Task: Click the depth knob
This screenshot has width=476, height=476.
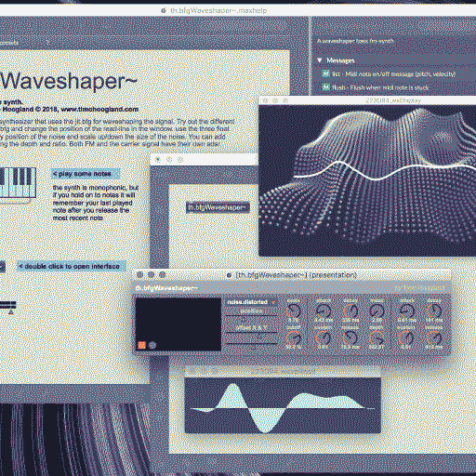Action: click(377, 338)
